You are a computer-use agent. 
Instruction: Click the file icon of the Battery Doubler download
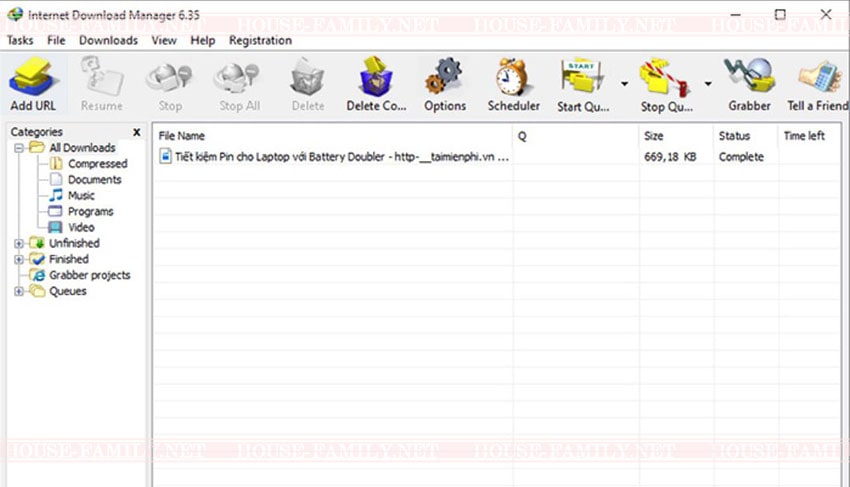165,156
